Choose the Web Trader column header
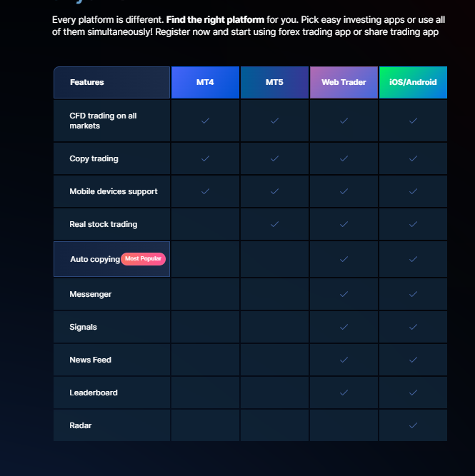 tap(344, 82)
